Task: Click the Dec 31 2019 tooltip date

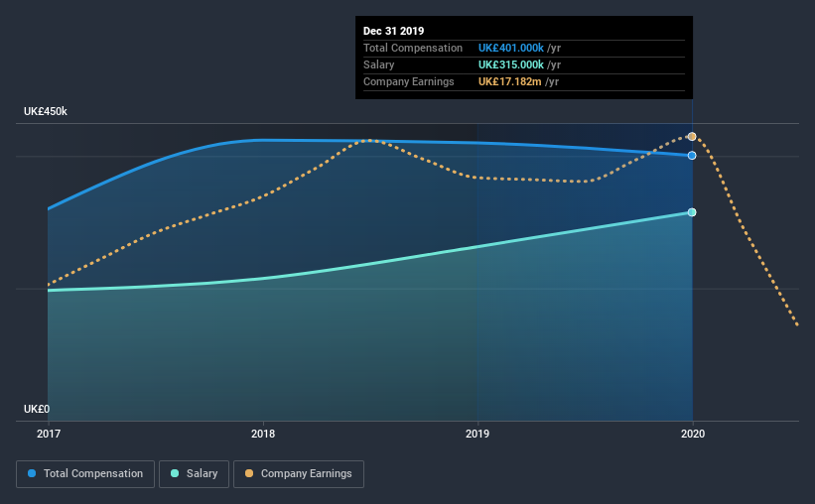Action: click(393, 31)
